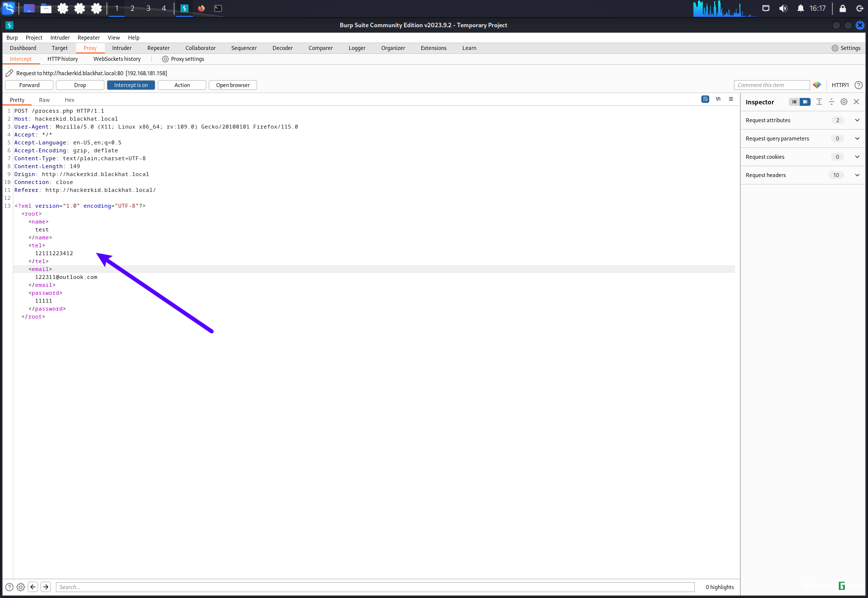This screenshot has height=598, width=868.
Task: Go to previous search match arrow
Action: [33, 587]
